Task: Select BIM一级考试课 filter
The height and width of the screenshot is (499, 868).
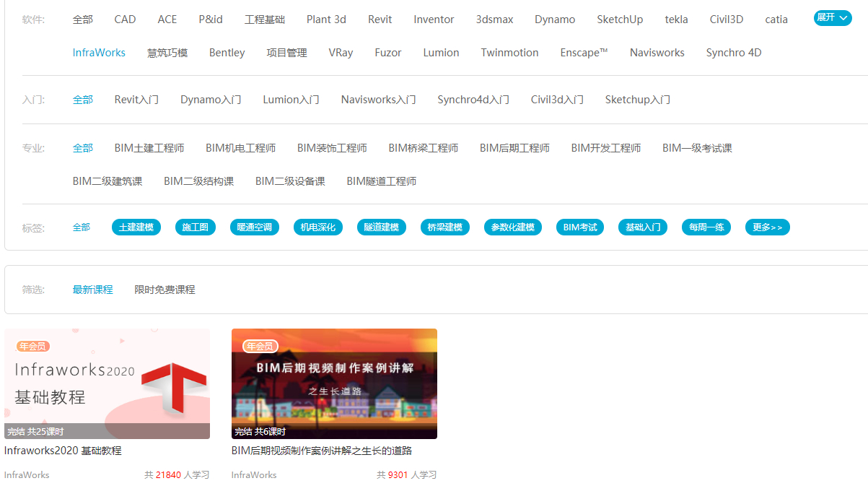Action: pos(698,148)
